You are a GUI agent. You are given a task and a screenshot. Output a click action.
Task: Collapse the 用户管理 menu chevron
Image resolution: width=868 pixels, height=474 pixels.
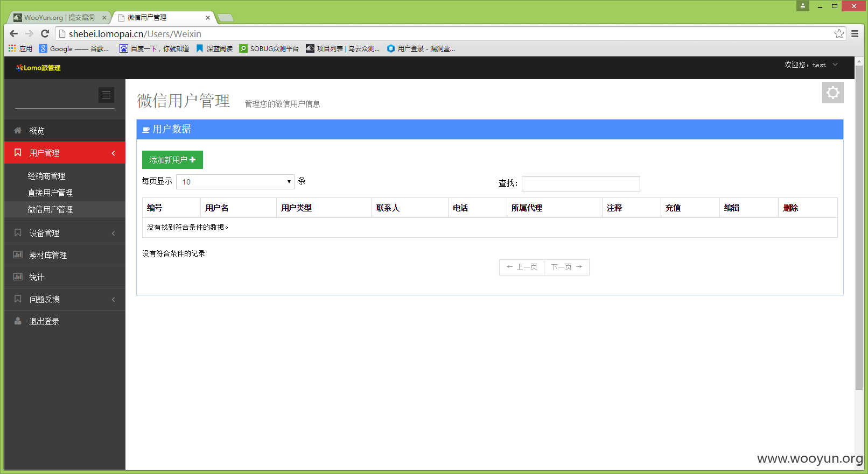click(113, 153)
